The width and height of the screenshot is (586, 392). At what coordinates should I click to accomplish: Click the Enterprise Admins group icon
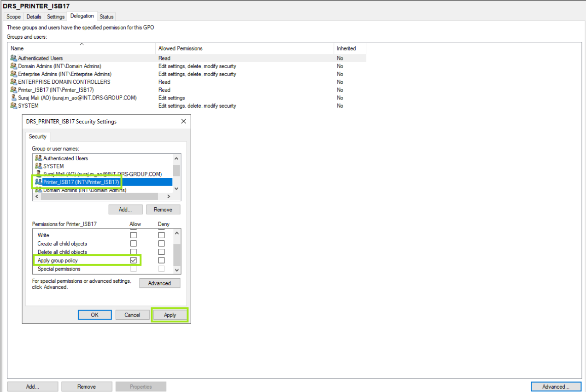coord(13,74)
